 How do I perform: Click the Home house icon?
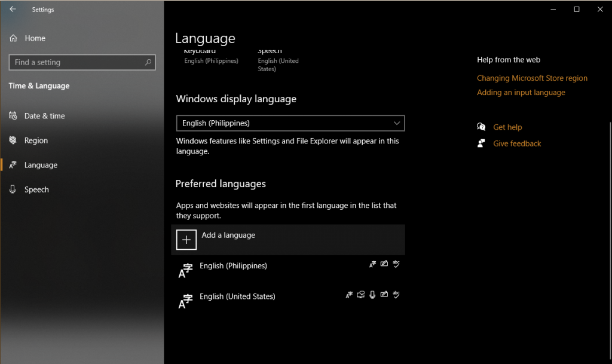(x=13, y=38)
